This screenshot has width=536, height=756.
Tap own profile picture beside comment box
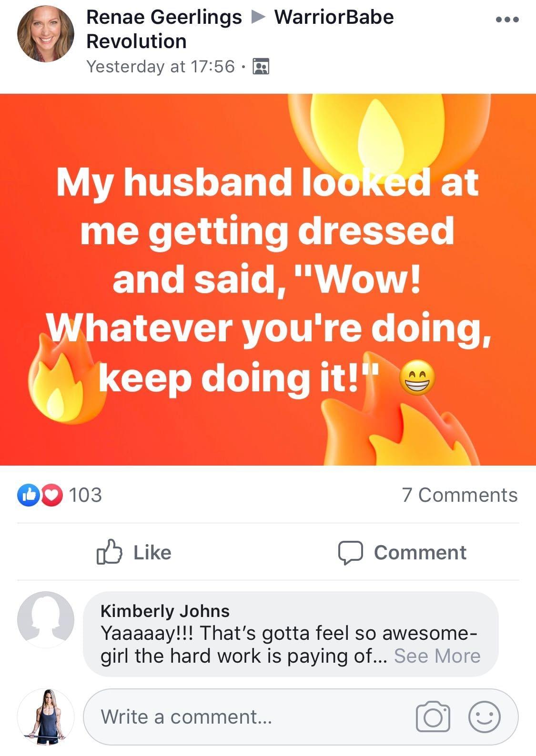(46, 716)
